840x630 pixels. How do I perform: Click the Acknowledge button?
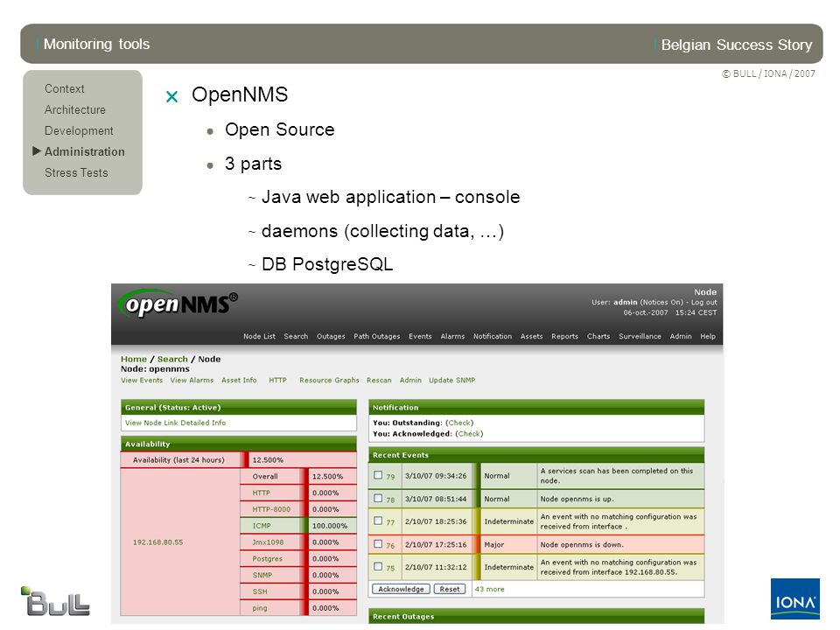[x=401, y=589]
